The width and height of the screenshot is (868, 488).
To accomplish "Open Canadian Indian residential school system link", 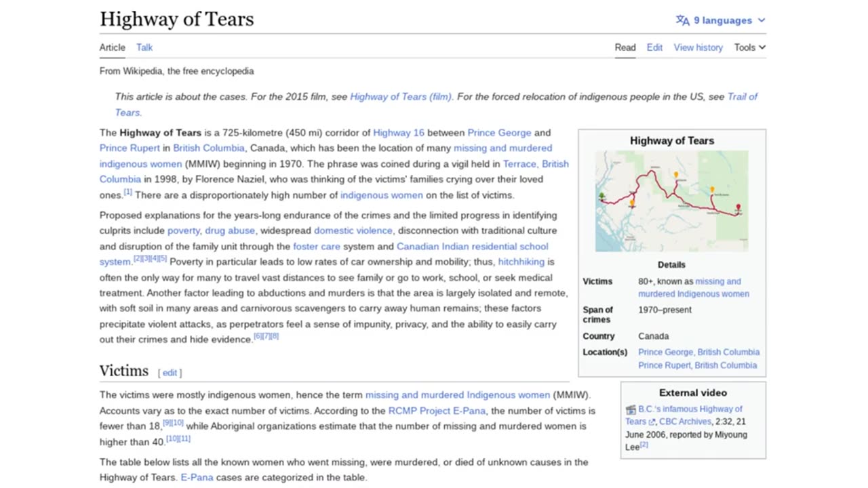I will coord(472,247).
